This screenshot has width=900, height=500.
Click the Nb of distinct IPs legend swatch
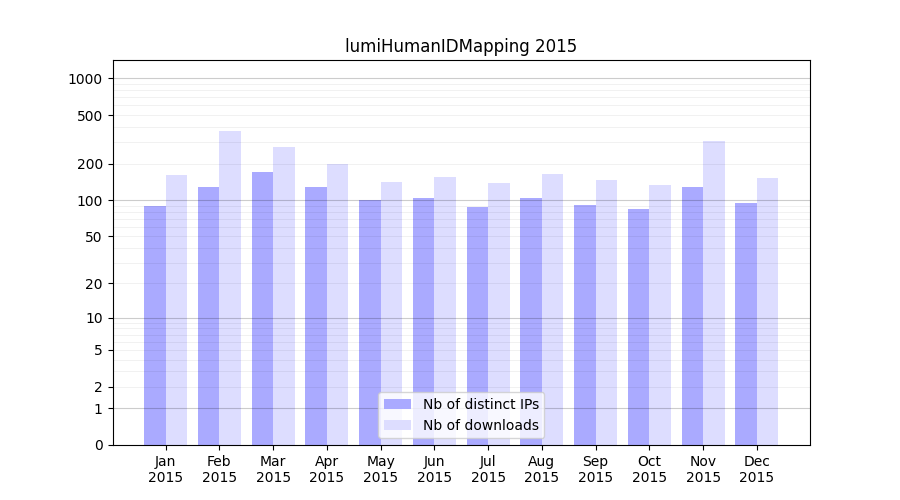point(397,404)
